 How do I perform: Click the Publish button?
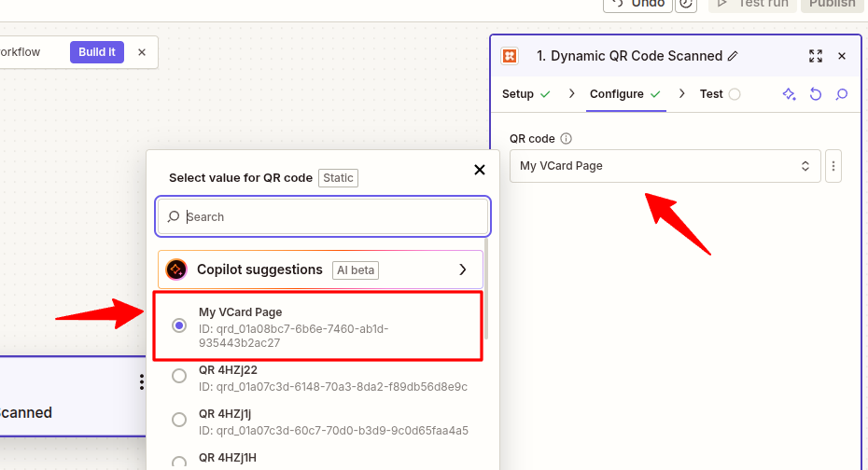[832, 4]
